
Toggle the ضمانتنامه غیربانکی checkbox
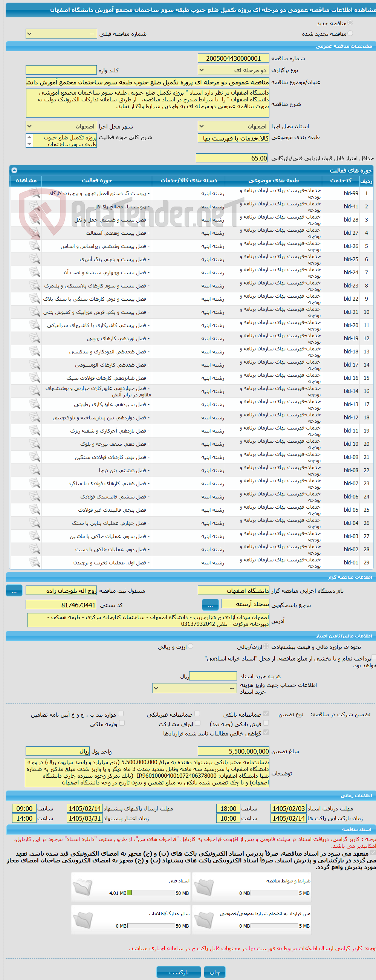197,714
